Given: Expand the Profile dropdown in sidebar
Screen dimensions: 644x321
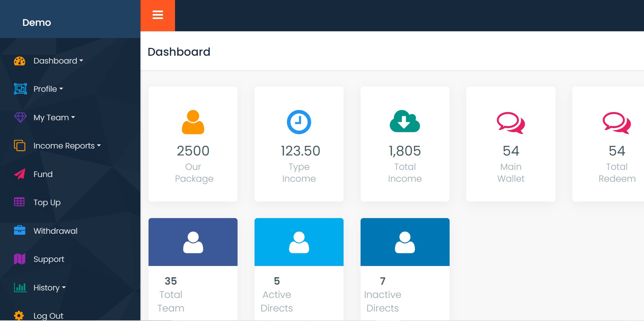Looking at the screenshot, I should 48,89.
